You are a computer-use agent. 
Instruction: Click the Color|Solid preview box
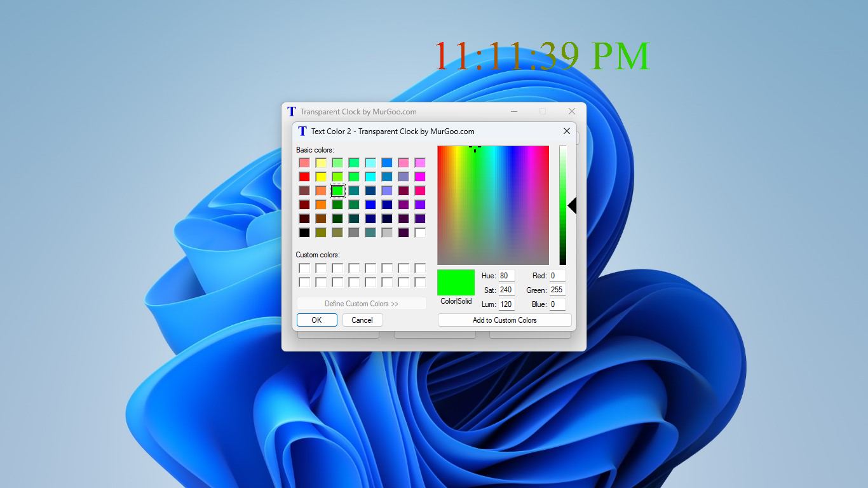point(455,282)
